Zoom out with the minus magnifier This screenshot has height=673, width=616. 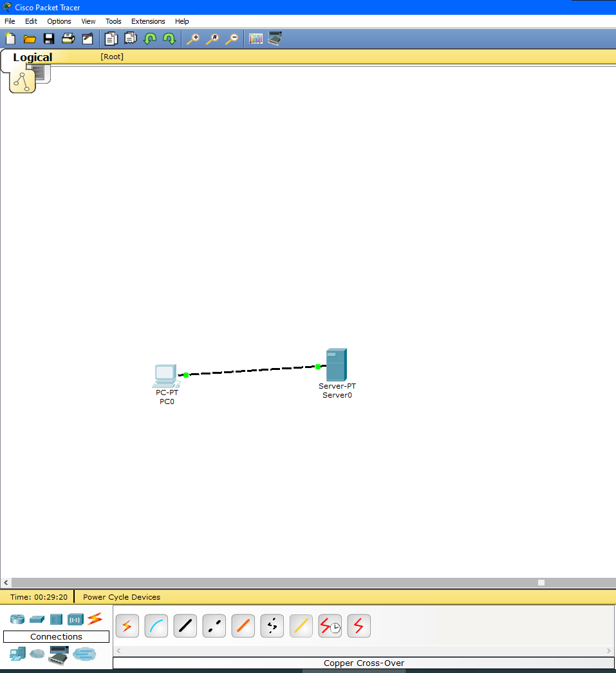tap(232, 39)
